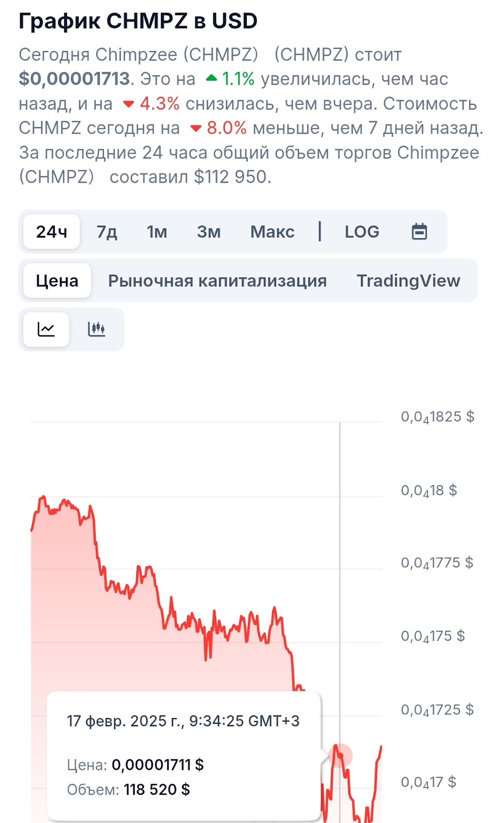Image resolution: width=504 pixels, height=823 pixels.
Task: Click the green up arrow near 1.1%
Action: [x=211, y=79]
